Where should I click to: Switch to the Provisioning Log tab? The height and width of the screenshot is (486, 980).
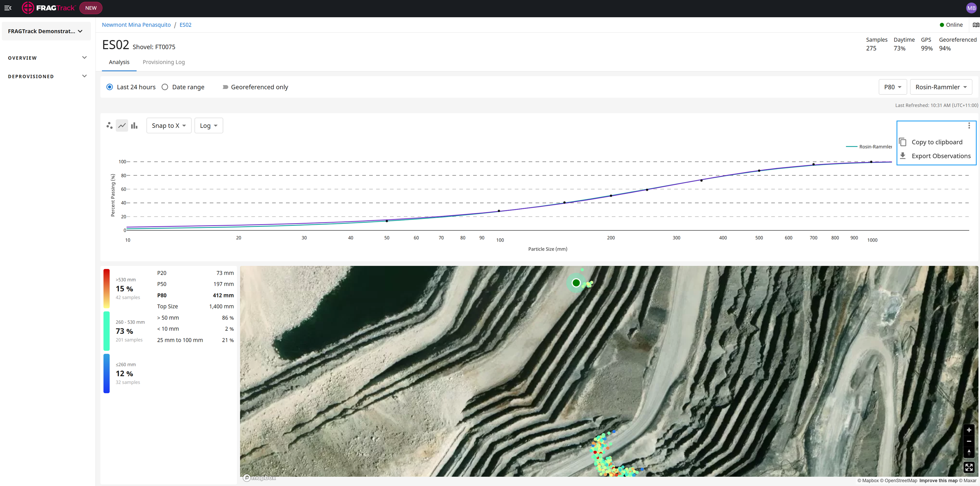tap(164, 62)
